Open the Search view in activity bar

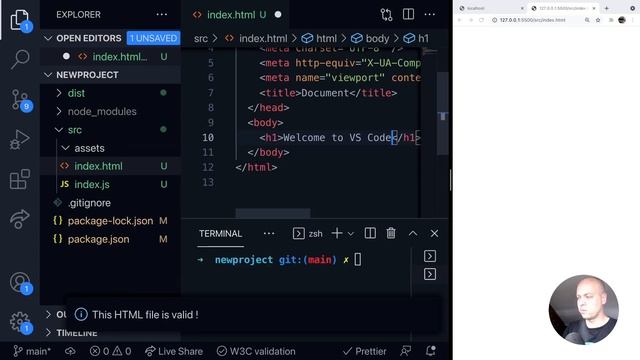20,59
